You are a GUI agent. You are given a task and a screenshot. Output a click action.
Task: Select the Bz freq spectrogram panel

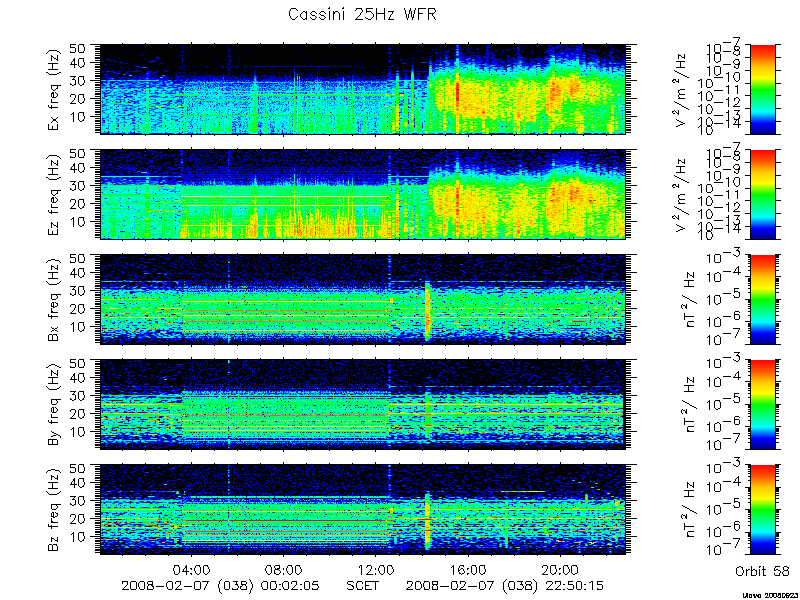click(x=363, y=509)
